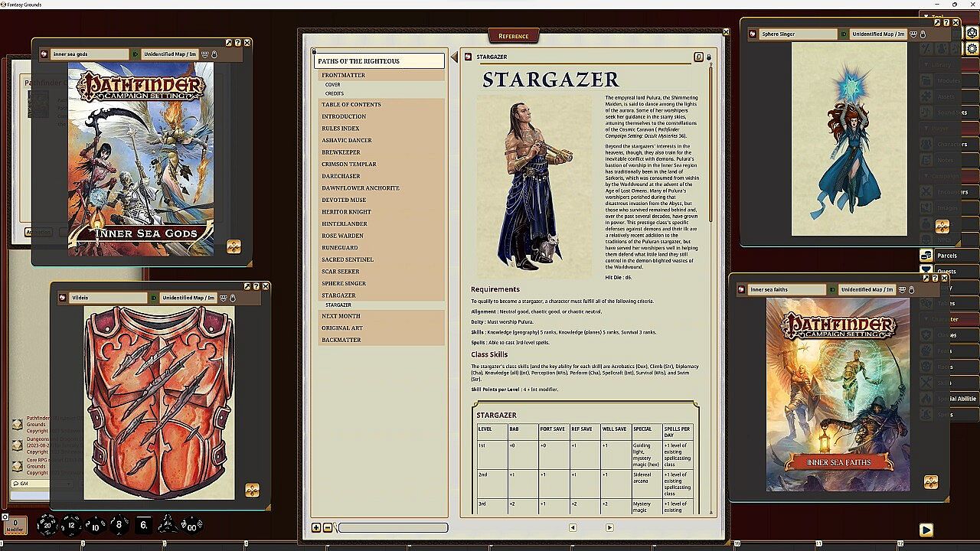Screen dimensions: 980x551
Task: Go to the next reference page
Action: pyautogui.click(x=609, y=527)
